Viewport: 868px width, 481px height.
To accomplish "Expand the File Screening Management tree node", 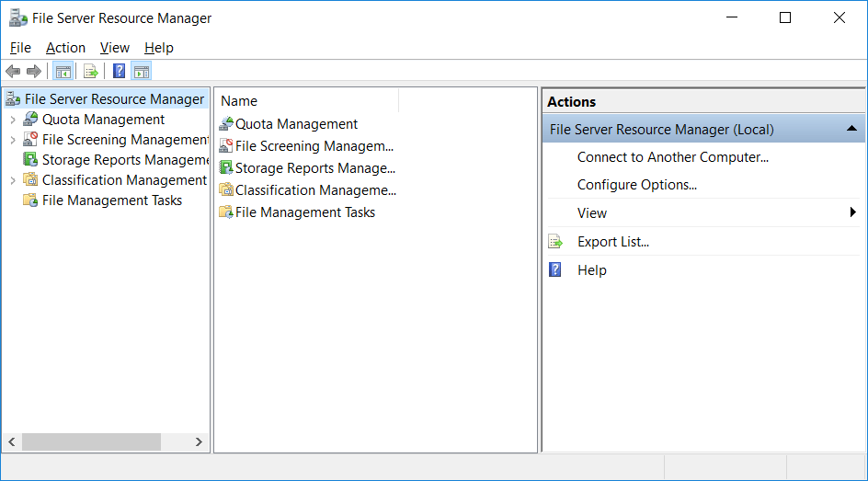I will pyautogui.click(x=12, y=140).
